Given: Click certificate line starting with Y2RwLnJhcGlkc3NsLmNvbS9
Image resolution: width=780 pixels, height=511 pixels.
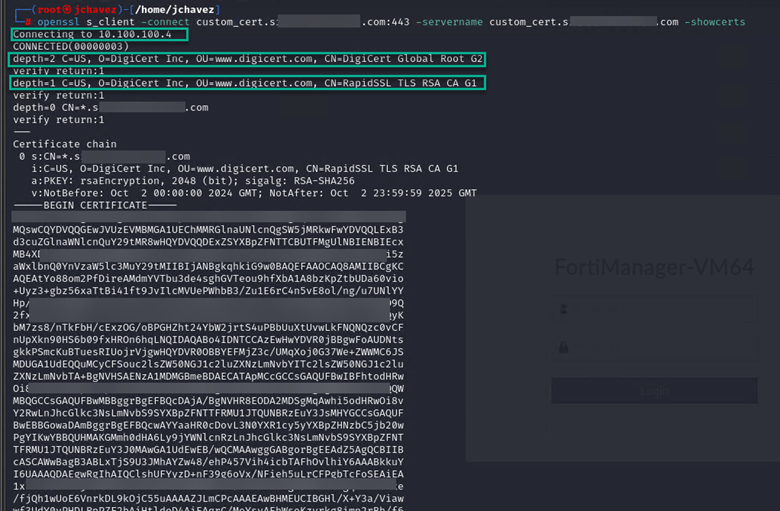Looking at the screenshot, I should pos(208,413).
